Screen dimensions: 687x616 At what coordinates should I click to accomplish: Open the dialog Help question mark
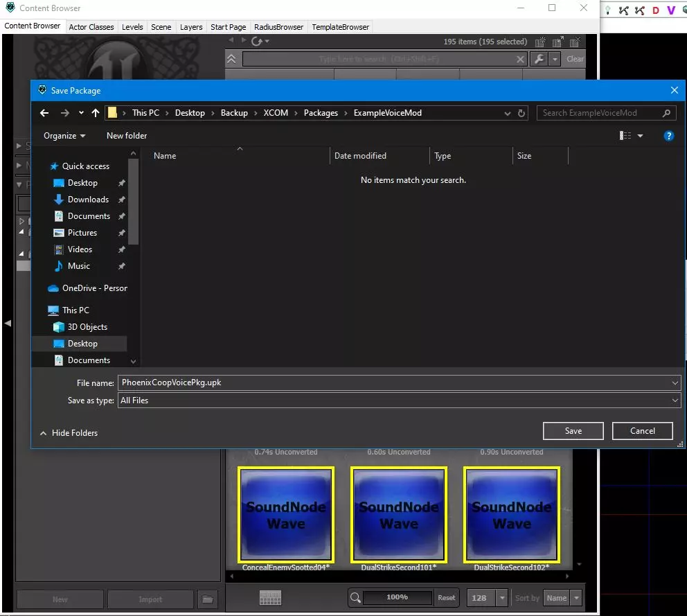[669, 136]
